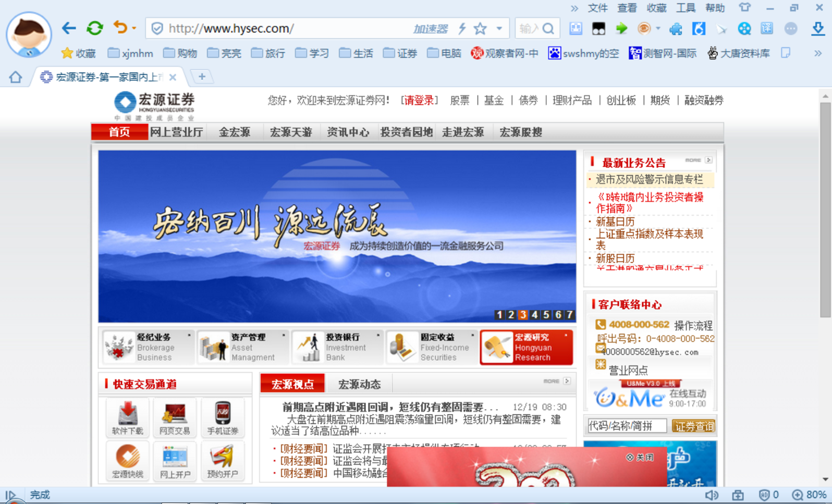Click the 软件下载 download icon
The image size is (832, 504).
(128, 418)
